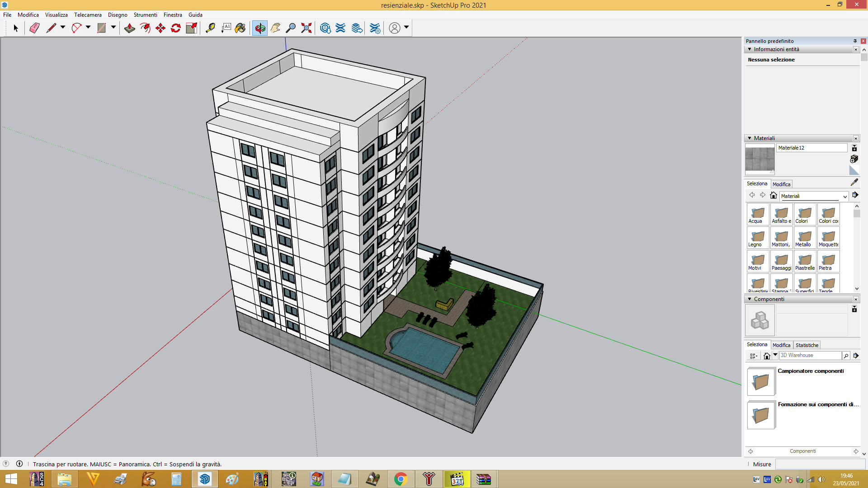Image resolution: width=868 pixels, height=488 pixels.
Task: Click the Zoom Extents tool
Action: [307, 28]
